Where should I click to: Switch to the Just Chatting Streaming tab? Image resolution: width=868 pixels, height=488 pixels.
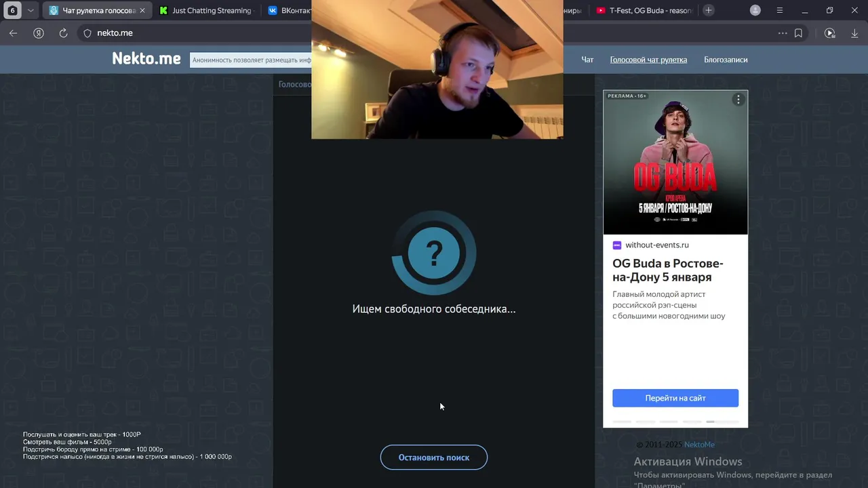point(206,11)
